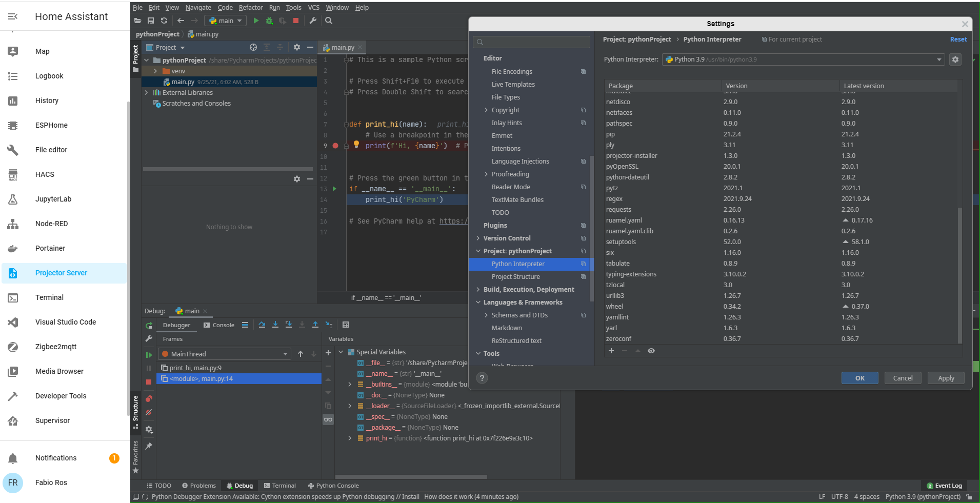The image size is (980, 503).
Task: Open Terminal in Home Assistant sidebar
Action: point(64,297)
